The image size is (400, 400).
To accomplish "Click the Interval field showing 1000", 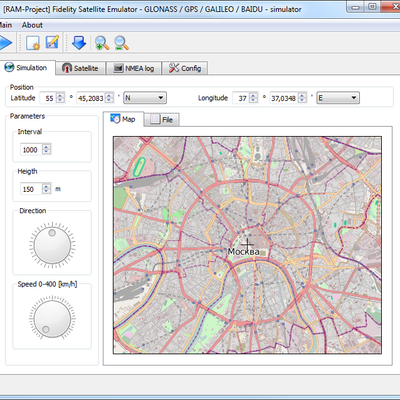I will (x=31, y=150).
